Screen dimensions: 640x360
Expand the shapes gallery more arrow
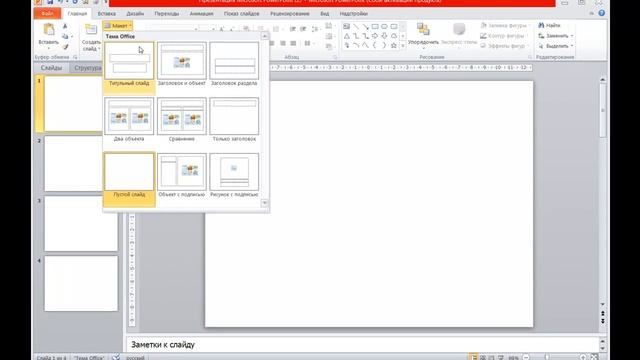(403, 46)
